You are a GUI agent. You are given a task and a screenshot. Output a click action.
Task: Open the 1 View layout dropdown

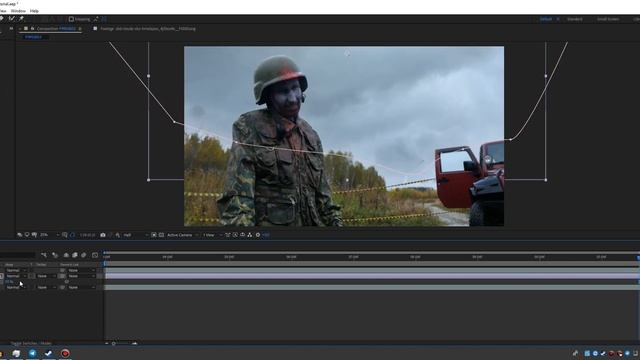pos(212,235)
